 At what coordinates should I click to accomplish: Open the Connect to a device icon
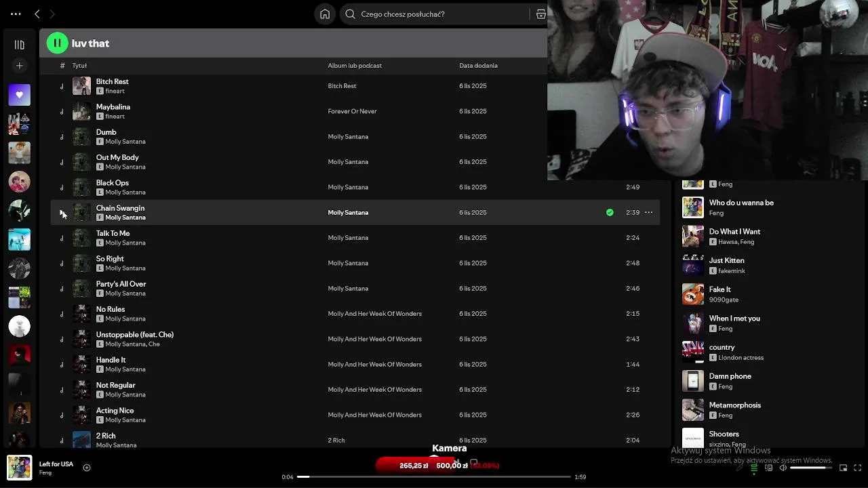(x=769, y=468)
